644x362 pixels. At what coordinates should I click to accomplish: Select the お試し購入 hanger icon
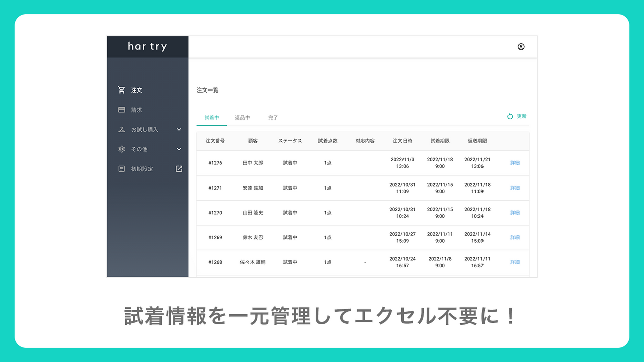point(121,129)
